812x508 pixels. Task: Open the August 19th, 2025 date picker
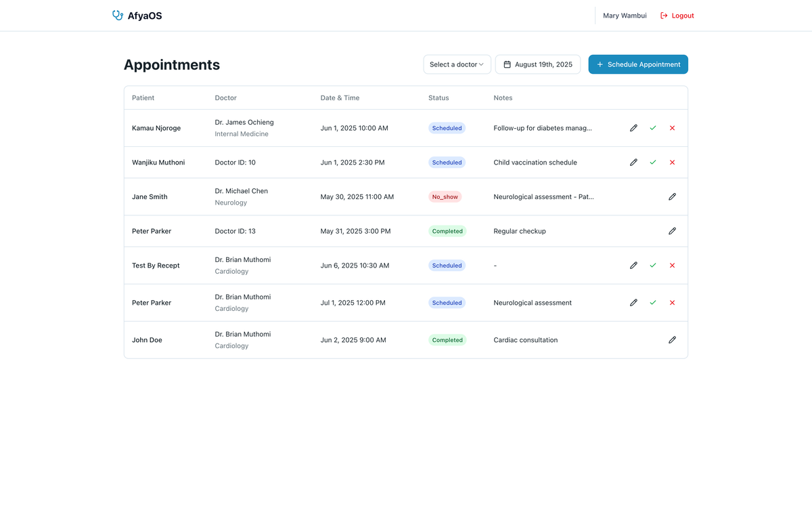coord(538,64)
